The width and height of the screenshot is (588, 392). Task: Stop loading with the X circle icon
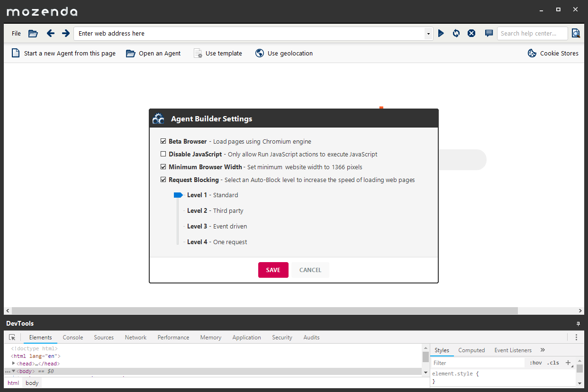(x=471, y=33)
